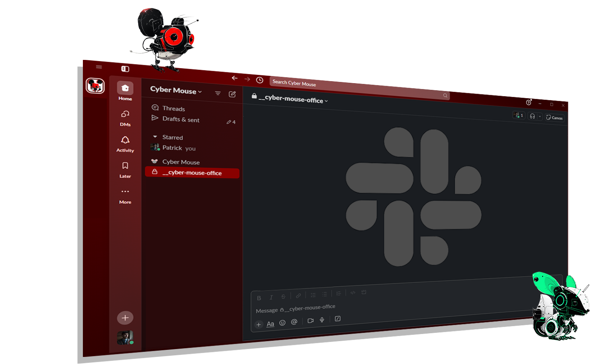Click the emoji picker in message composer
Image resolution: width=590 pixels, height=364 pixels.
pyautogui.click(x=282, y=323)
